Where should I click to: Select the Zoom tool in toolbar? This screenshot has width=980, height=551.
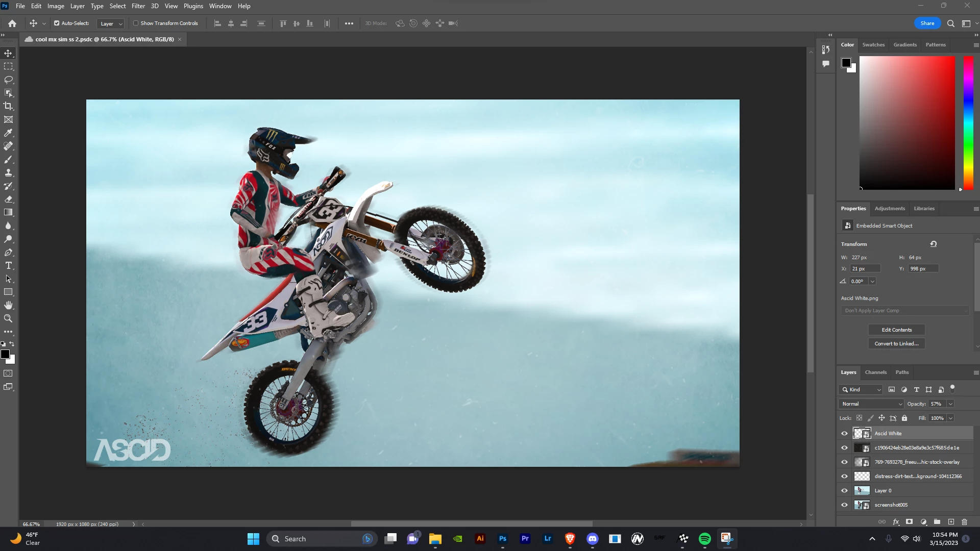(x=8, y=318)
